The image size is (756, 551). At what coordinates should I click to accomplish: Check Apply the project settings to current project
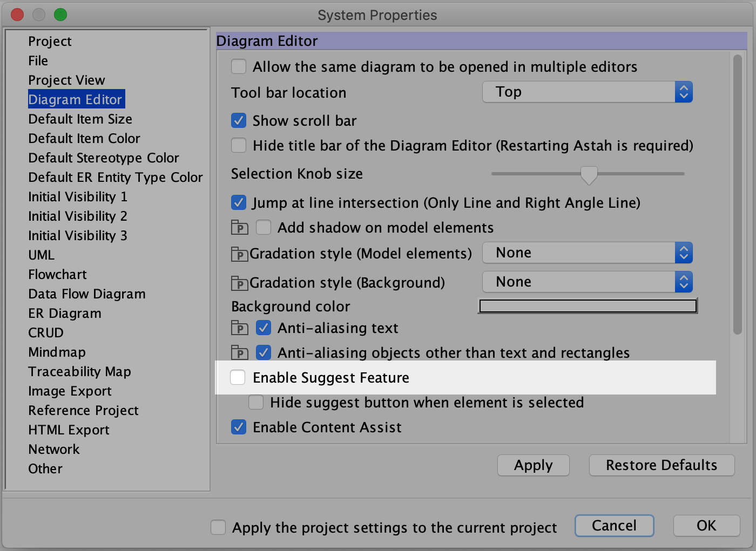218,527
